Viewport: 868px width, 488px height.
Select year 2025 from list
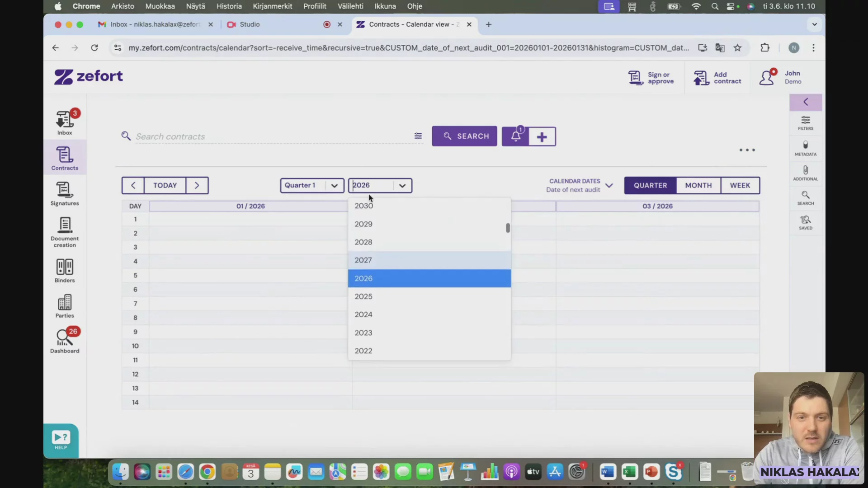(x=429, y=296)
